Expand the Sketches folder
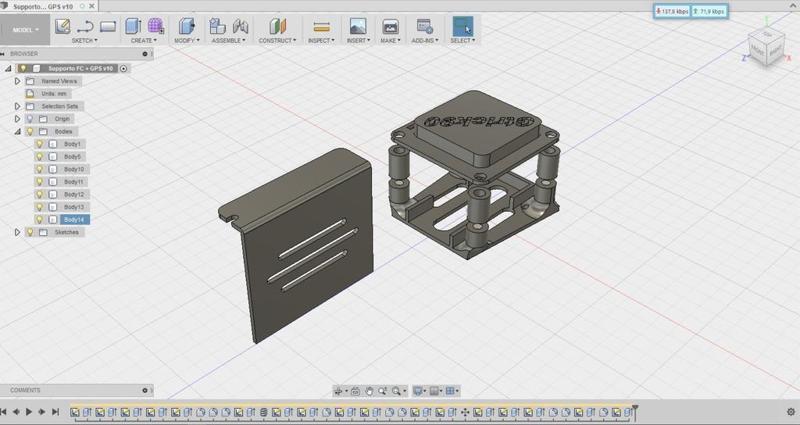 click(x=18, y=232)
